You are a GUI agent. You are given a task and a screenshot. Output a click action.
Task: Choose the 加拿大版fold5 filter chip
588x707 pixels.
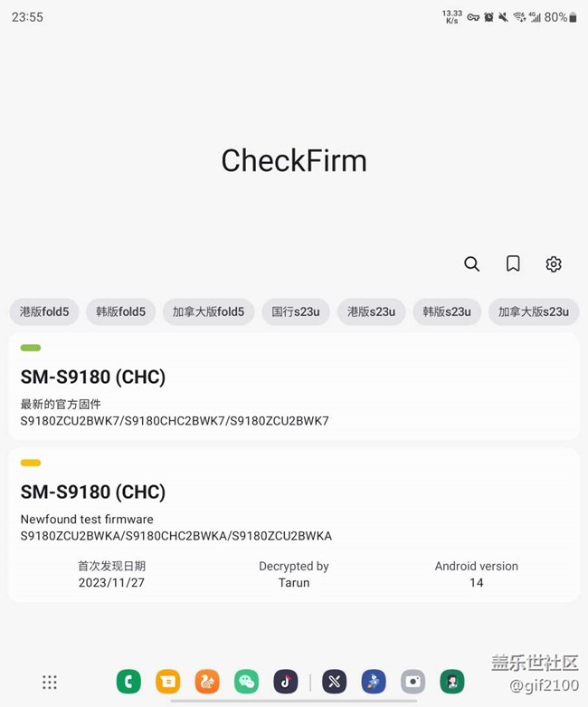click(209, 311)
